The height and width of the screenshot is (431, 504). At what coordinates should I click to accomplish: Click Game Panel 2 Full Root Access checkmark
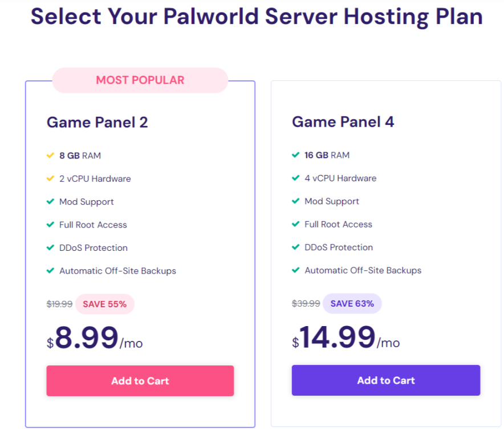tap(50, 225)
